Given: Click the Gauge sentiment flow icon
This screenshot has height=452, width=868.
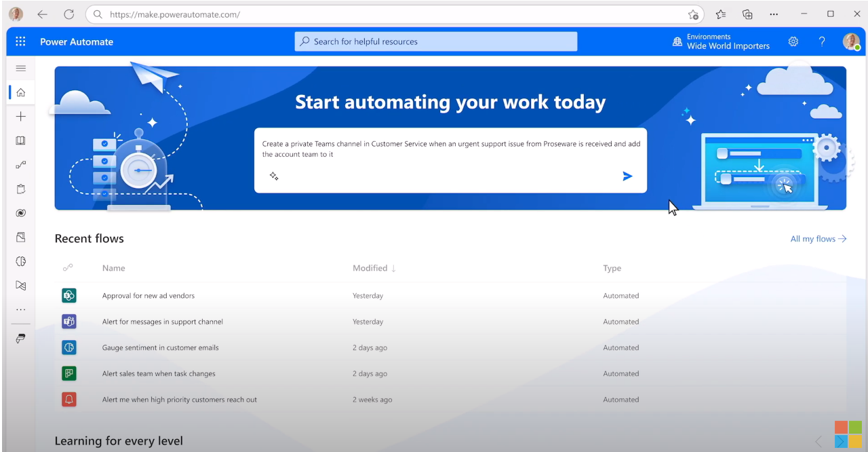Looking at the screenshot, I should click(x=69, y=347).
